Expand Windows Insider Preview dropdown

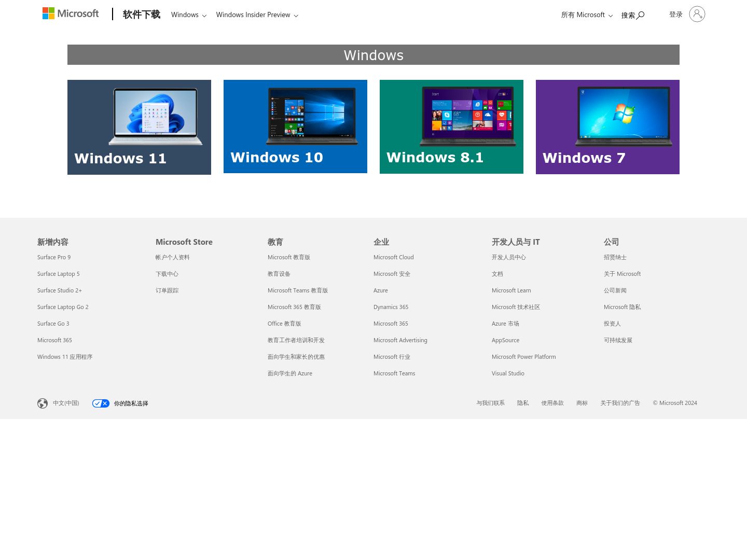[257, 15]
